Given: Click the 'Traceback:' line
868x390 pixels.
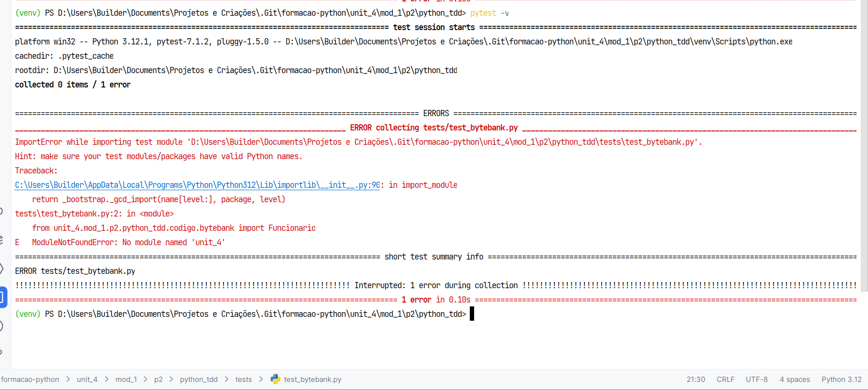Looking at the screenshot, I should (x=36, y=171).
